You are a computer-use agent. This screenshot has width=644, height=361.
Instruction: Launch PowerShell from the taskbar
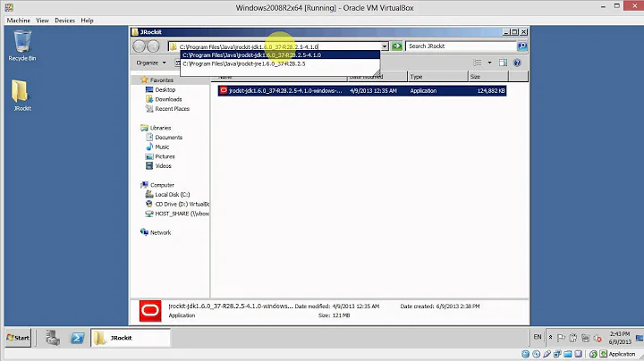pyautogui.click(x=78, y=338)
